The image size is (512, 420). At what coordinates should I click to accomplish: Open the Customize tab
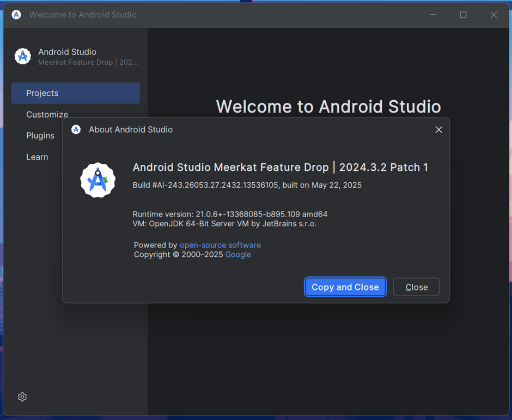pyautogui.click(x=47, y=114)
